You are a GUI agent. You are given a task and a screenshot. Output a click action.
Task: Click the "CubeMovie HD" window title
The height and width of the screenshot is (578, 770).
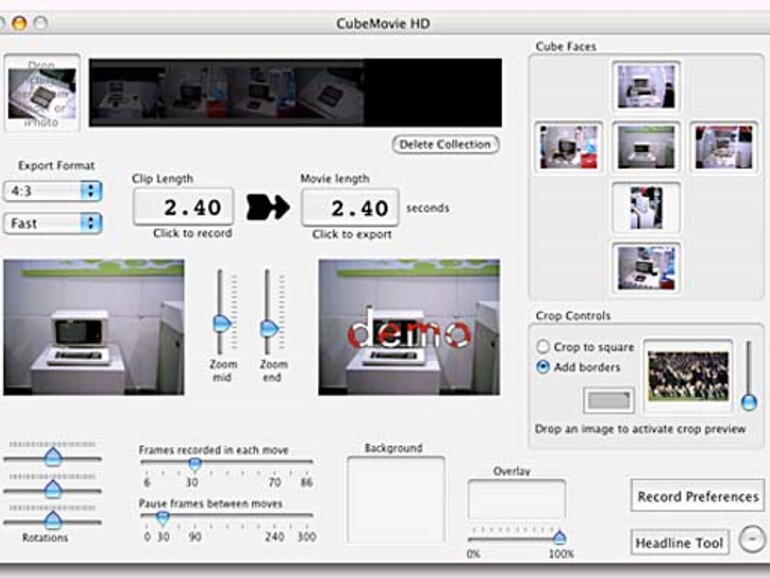(x=383, y=24)
